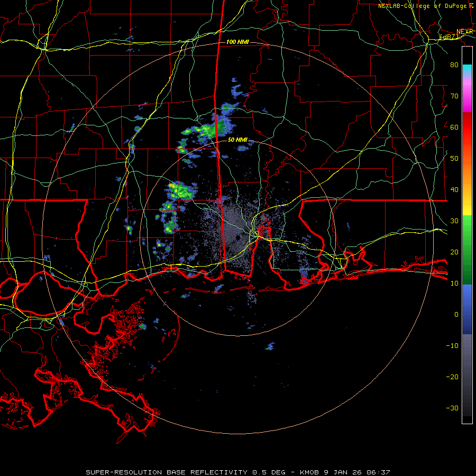The width and height of the screenshot is (476, 476).
Task: Click the "KMOB" station identifier in caption
Action: pyautogui.click(x=310, y=472)
